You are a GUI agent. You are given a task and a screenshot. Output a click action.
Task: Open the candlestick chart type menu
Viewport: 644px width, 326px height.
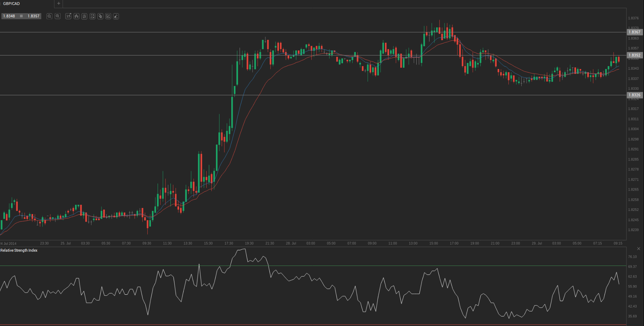76,16
